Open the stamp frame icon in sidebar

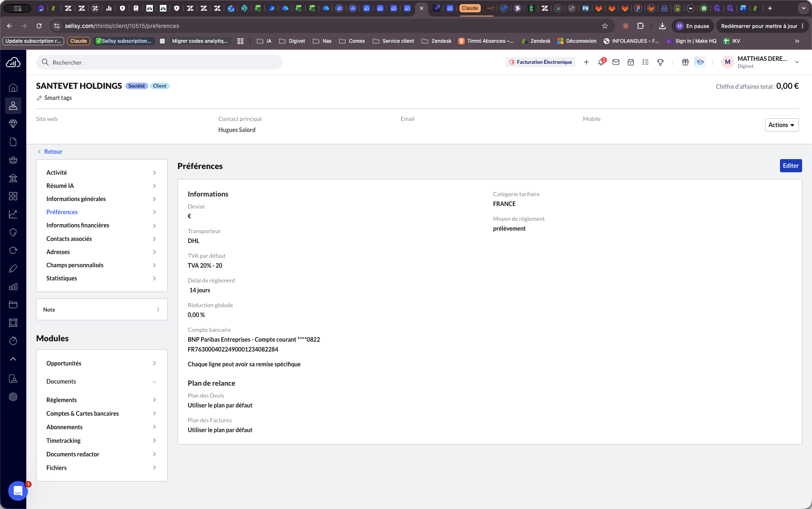pos(13,323)
